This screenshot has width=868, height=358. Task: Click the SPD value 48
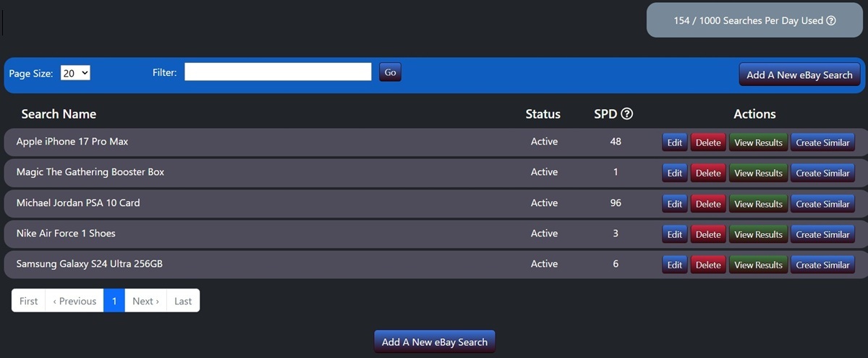616,142
